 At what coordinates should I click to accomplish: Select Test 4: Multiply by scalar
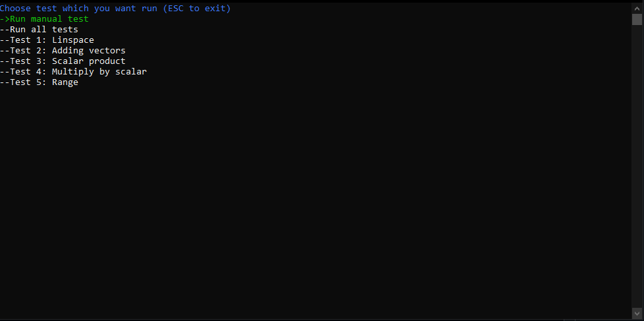pyautogui.click(x=74, y=71)
